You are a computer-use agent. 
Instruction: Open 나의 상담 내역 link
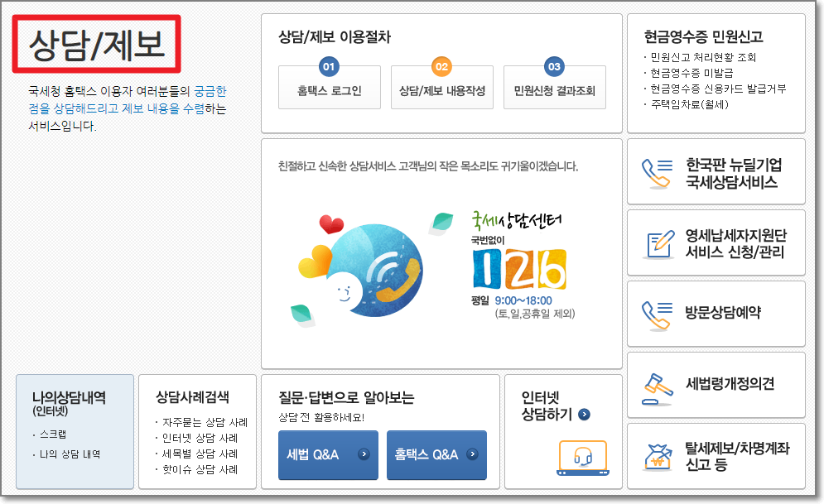pos(70,454)
